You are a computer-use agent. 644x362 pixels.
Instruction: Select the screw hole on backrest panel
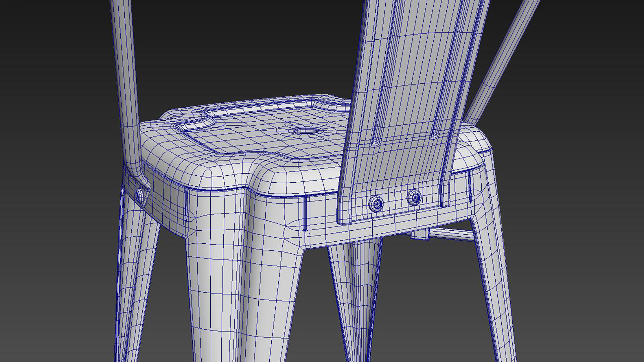[376, 142]
